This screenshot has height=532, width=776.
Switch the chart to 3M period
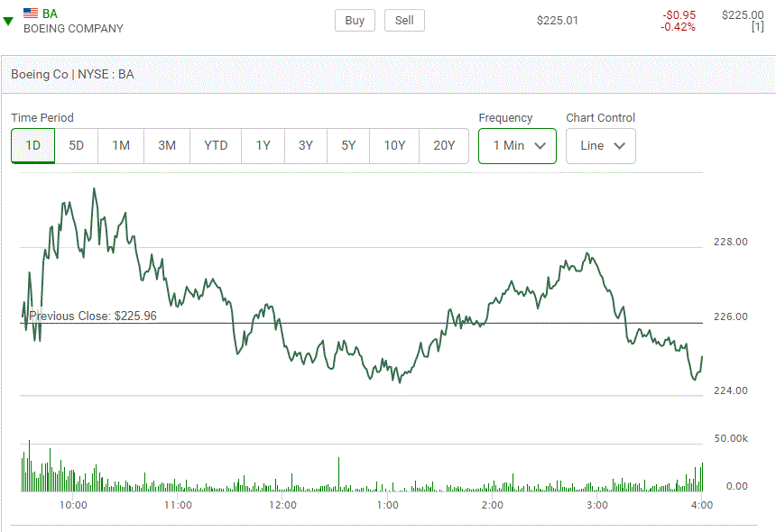tap(167, 145)
